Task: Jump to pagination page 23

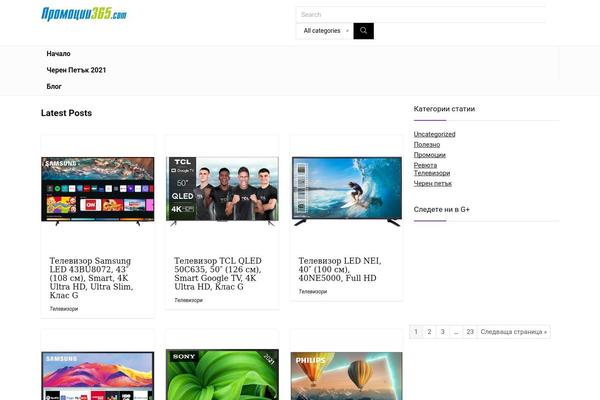Action: pyautogui.click(x=470, y=332)
